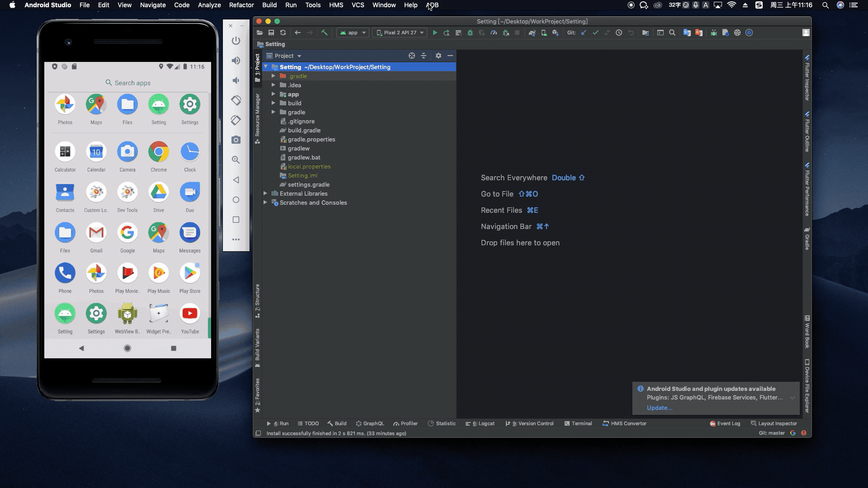Open the Logcat tool window tab
This screenshot has height=488, width=868.
(480, 423)
